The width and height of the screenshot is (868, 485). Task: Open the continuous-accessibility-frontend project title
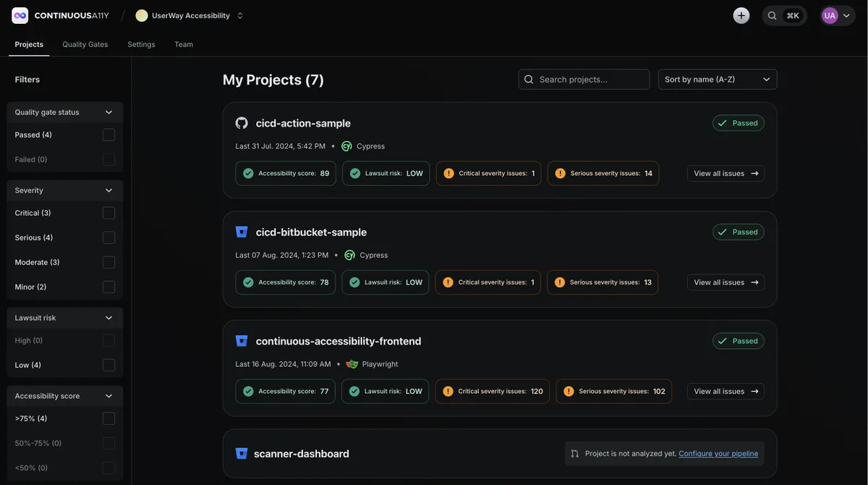339,341
